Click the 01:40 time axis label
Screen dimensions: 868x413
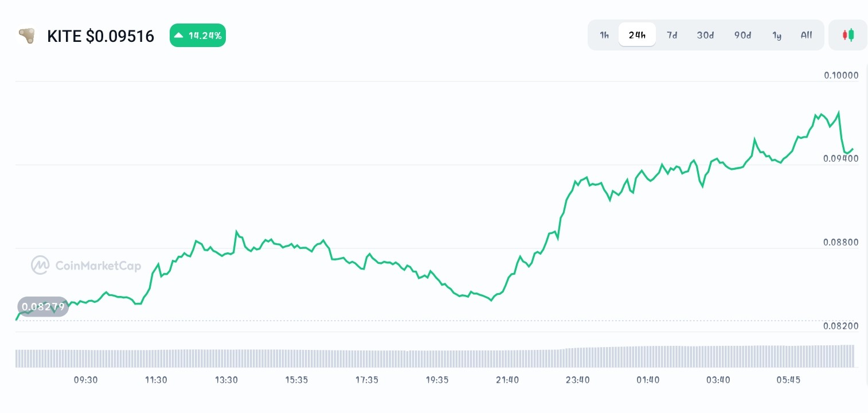point(648,380)
